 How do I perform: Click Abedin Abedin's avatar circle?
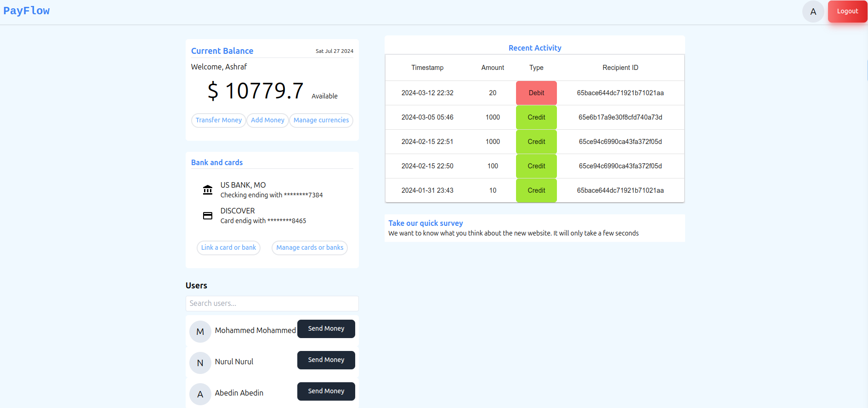200,394
